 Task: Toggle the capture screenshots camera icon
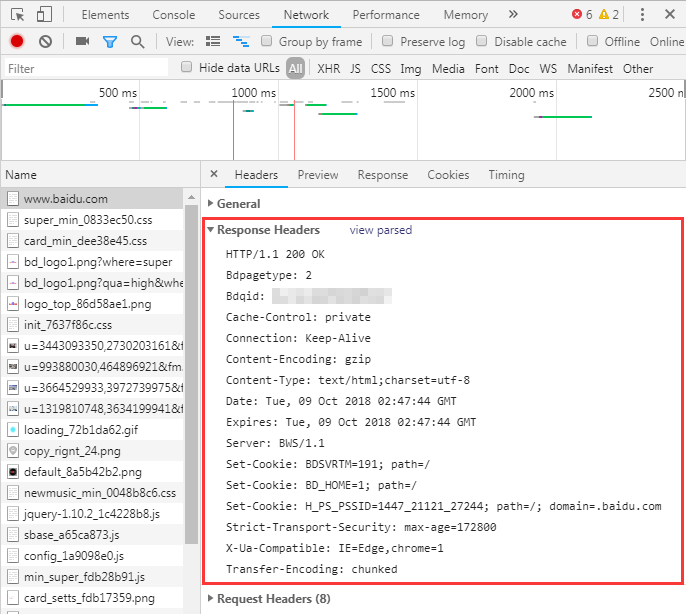pos(82,42)
